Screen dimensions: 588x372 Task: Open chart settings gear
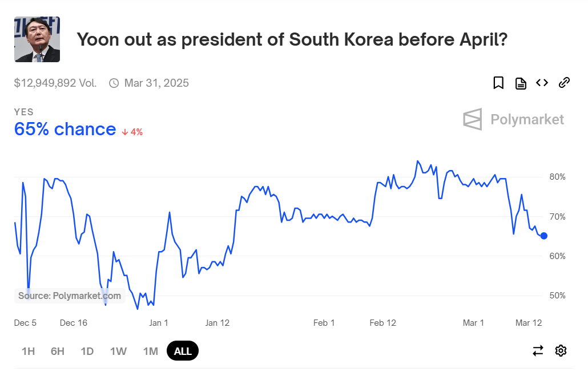(x=561, y=350)
